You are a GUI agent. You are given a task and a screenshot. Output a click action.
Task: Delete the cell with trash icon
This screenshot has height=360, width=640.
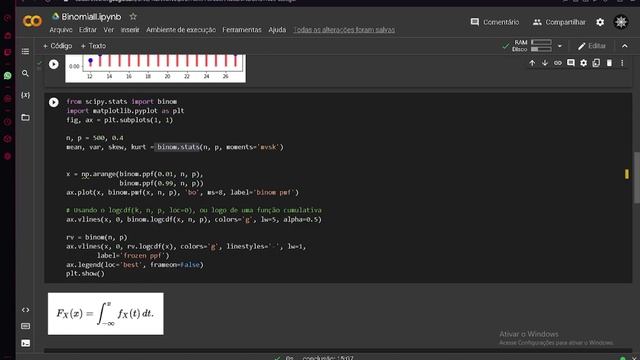tap(609, 63)
